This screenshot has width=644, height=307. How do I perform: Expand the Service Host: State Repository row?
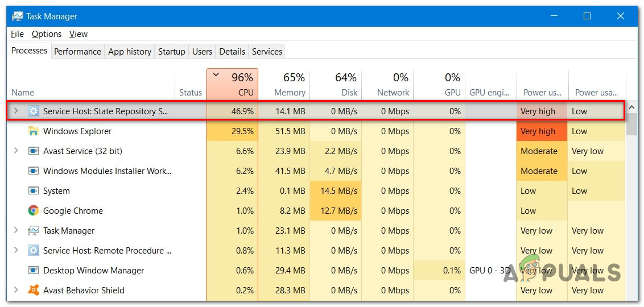coord(16,111)
